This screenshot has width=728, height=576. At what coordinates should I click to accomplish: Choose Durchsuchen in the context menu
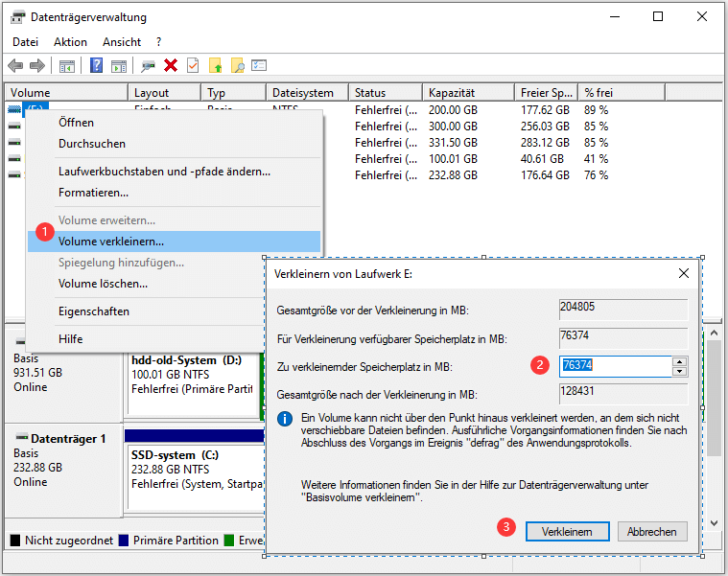[x=174, y=144]
